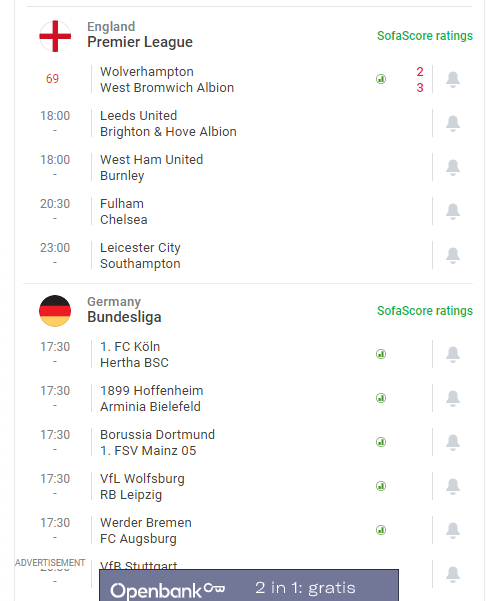Open the Bundesliga league heading
489x601 pixels.
point(124,317)
